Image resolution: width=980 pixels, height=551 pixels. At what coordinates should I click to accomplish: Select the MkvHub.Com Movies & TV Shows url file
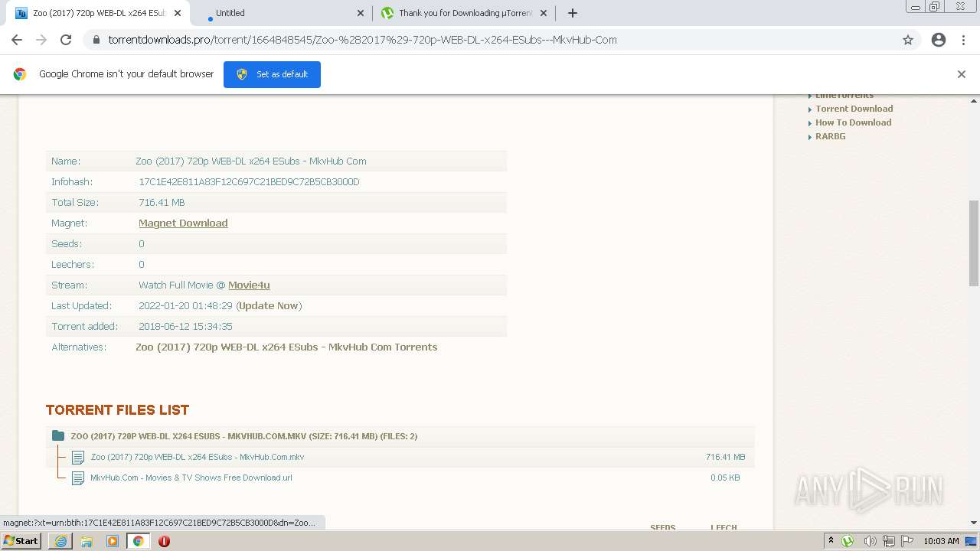(x=191, y=478)
